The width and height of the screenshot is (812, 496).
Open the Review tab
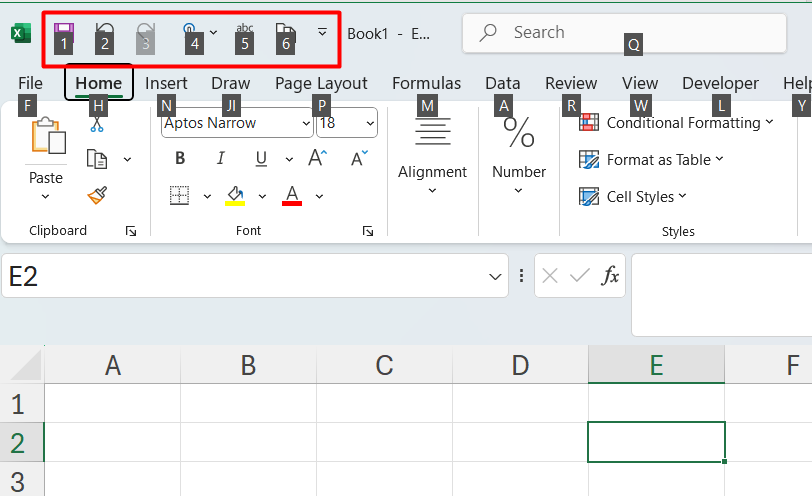(x=571, y=83)
